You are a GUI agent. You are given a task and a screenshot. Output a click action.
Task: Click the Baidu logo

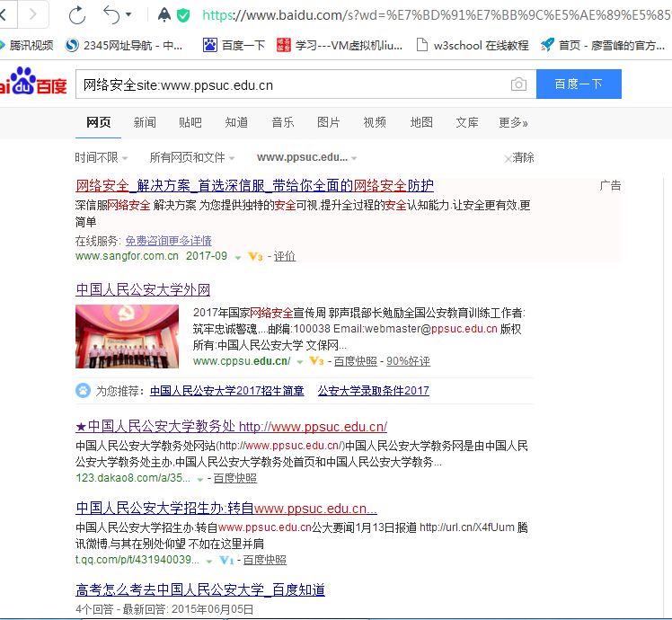tap(33, 82)
